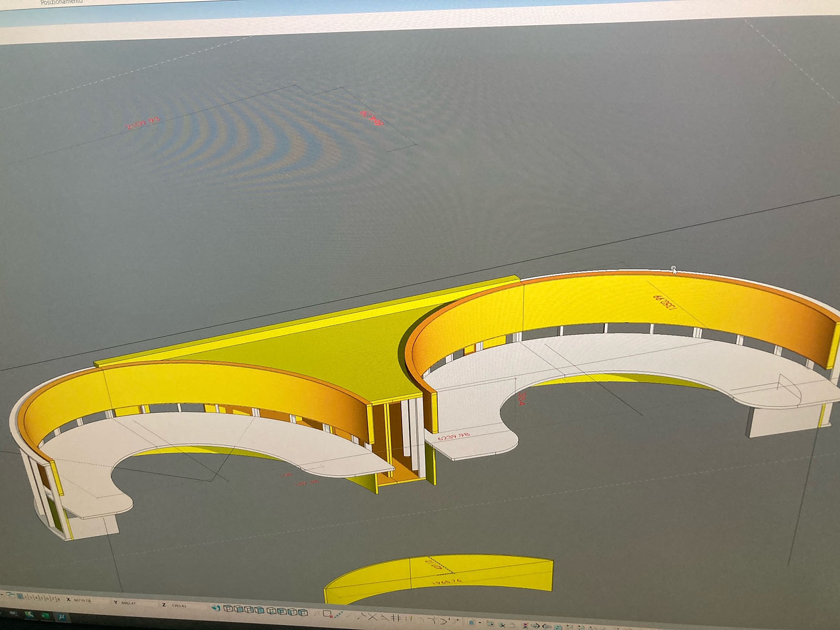Click the double vertical lines parallel icon
Image resolution: width=840 pixels, height=630 pixels.
click(397, 618)
